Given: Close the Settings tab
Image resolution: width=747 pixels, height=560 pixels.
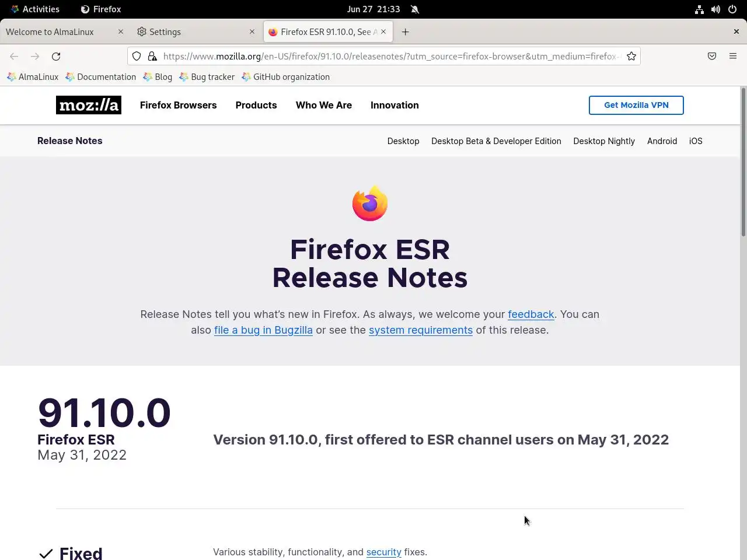Looking at the screenshot, I should pyautogui.click(x=252, y=32).
